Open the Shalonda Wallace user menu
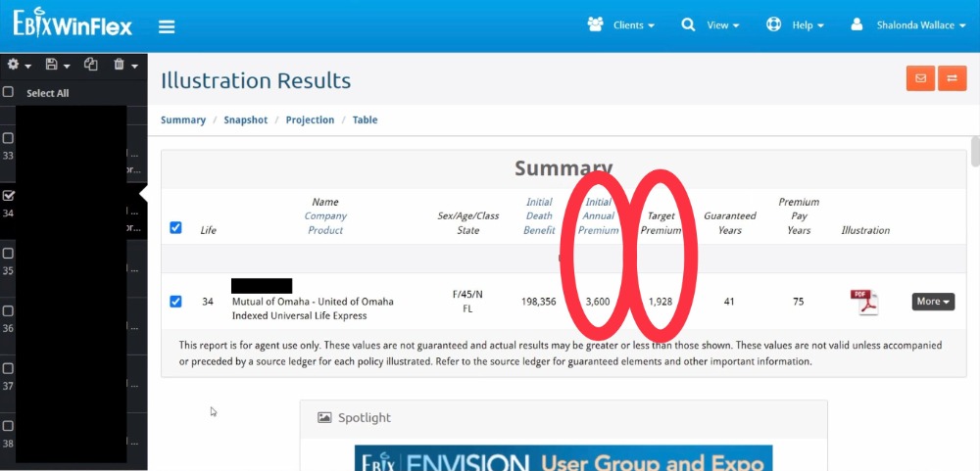The image size is (980, 471). tap(908, 25)
